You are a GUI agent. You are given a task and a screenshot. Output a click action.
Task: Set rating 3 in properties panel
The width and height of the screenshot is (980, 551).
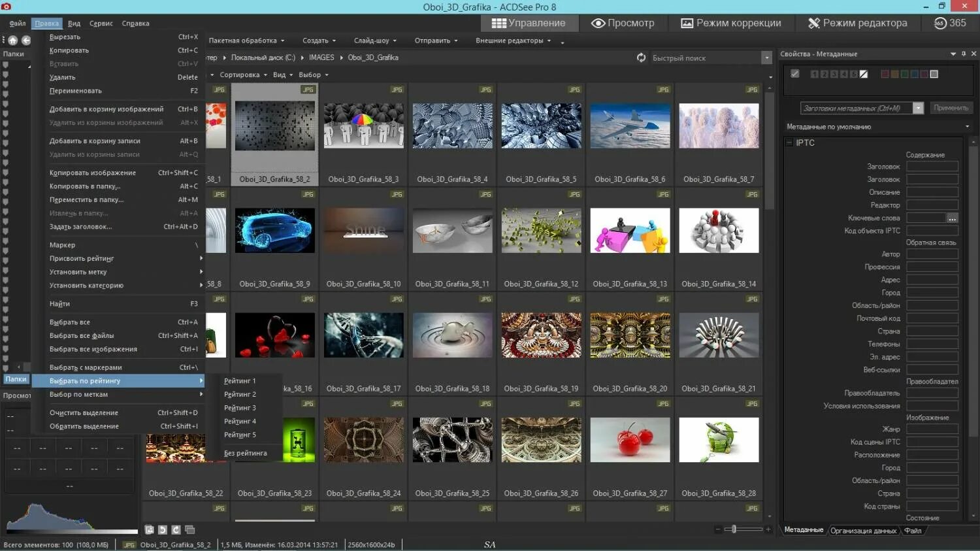834,74
